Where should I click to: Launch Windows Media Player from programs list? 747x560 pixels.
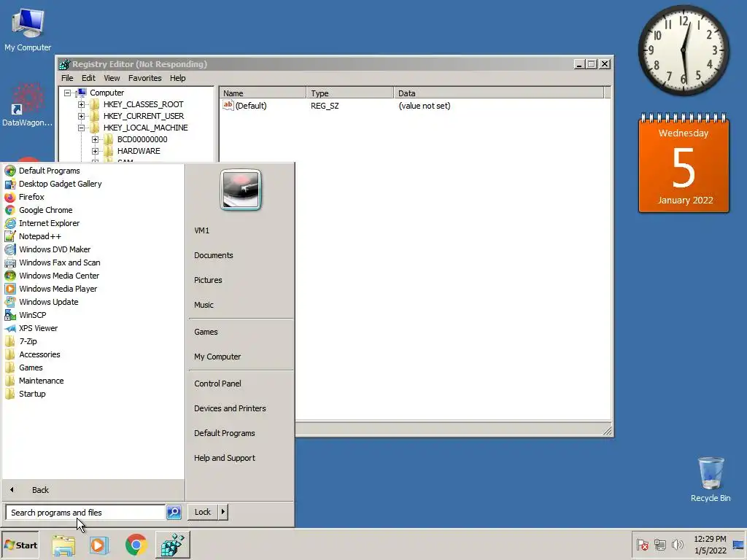[x=10, y=289]
